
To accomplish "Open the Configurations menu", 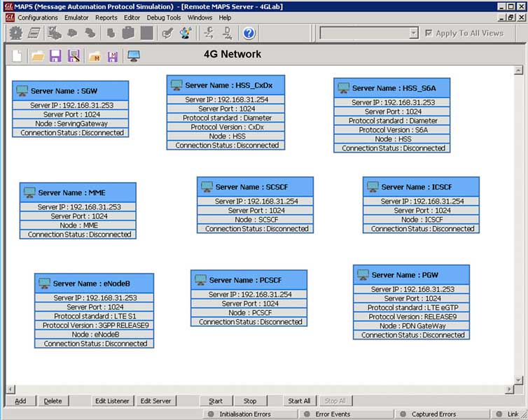I will click(x=38, y=17).
